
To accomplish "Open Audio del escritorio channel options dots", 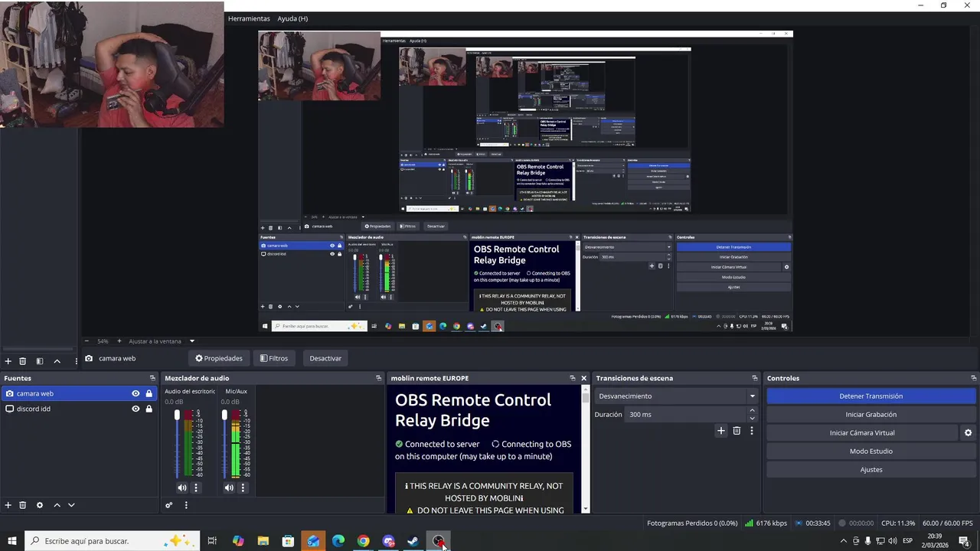I will tap(196, 487).
